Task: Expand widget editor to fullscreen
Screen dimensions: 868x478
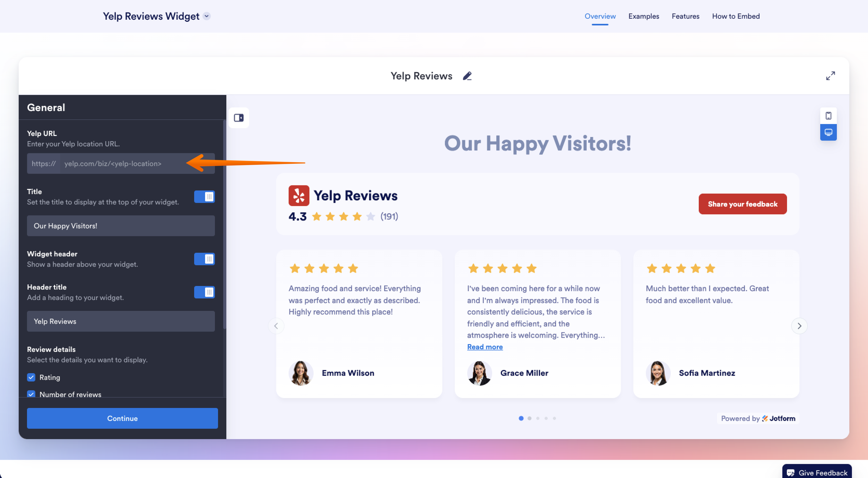Action: (830, 76)
